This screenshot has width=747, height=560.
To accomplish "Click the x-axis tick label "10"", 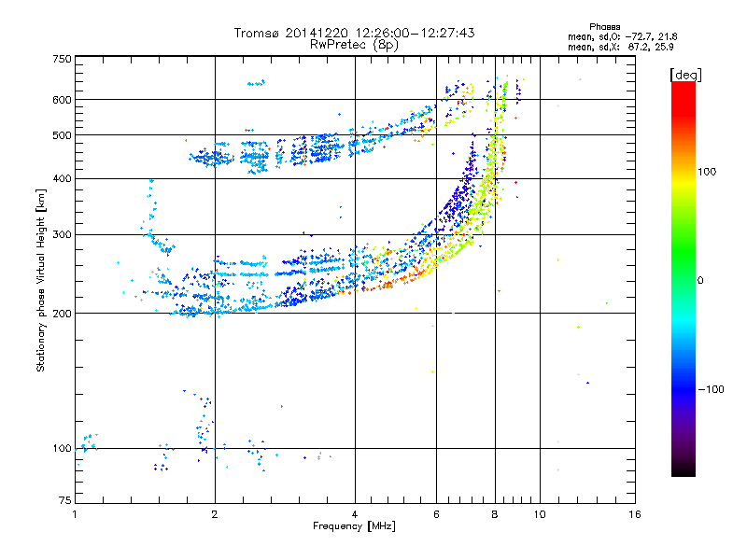I will click(x=540, y=514).
